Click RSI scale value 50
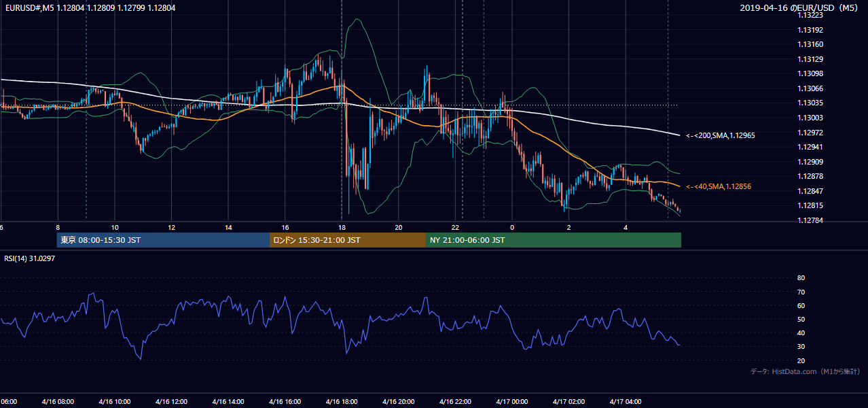This screenshot has width=868, height=408. (x=801, y=319)
